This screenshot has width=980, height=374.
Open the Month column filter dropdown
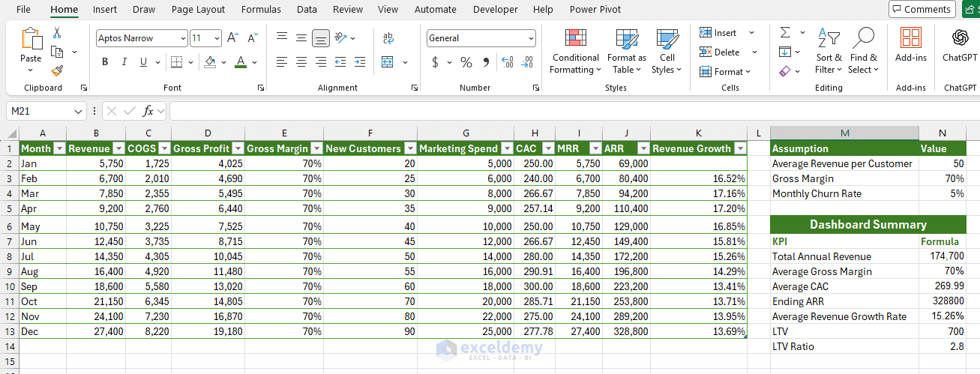[59, 148]
